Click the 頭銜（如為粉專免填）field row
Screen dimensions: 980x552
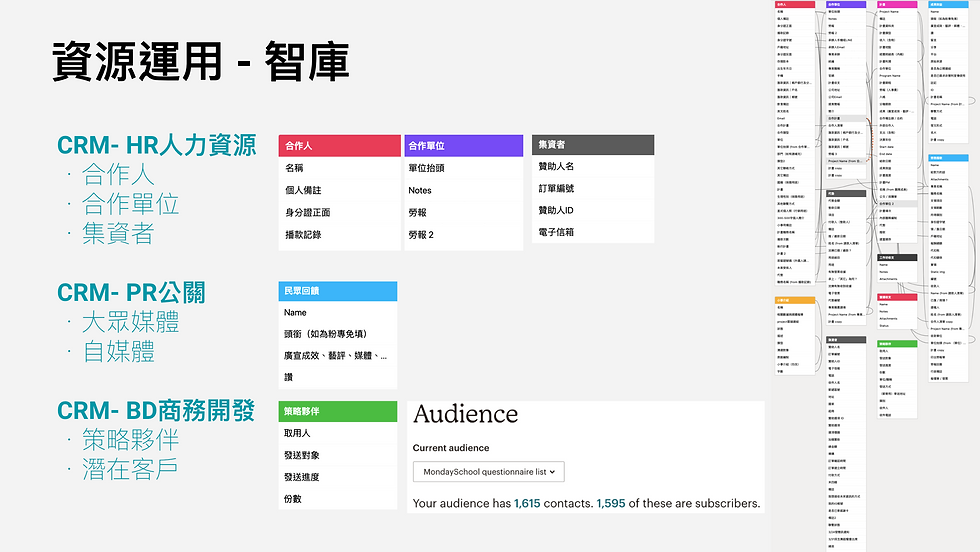(338, 334)
